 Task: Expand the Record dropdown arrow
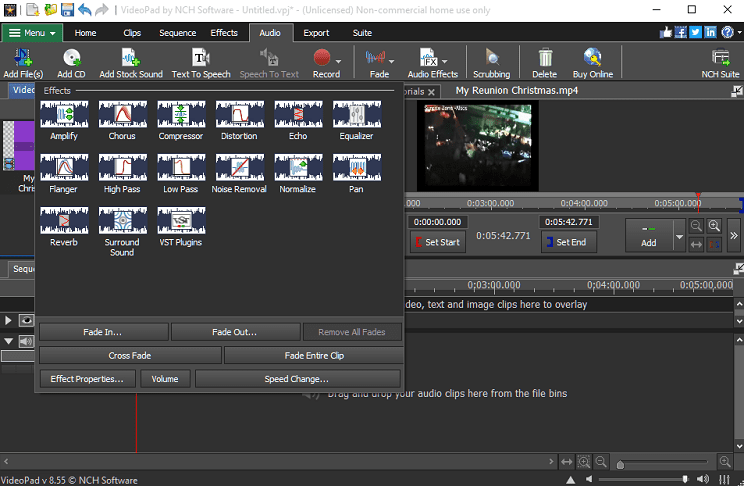(338, 61)
